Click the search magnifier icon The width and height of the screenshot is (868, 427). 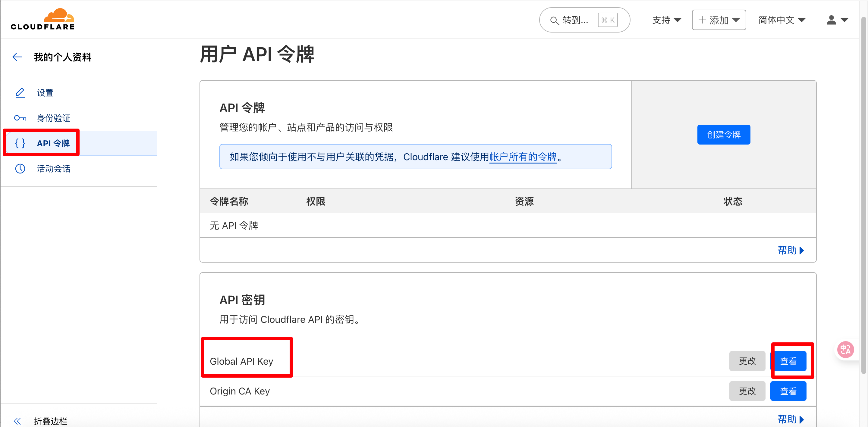tap(554, 20)
